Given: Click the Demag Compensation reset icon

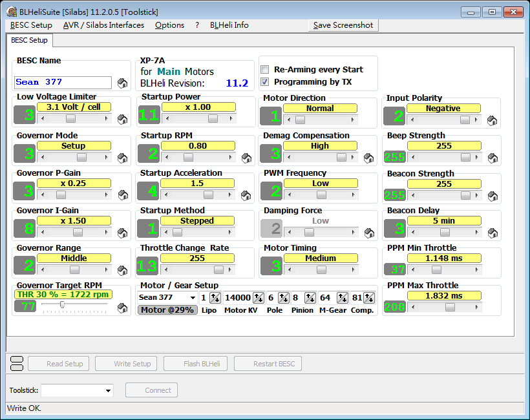Looking at the screenshot, I should [369, 158].
